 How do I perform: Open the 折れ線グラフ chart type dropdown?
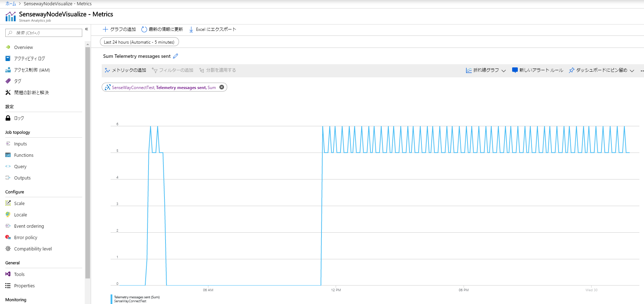[486, 70]
